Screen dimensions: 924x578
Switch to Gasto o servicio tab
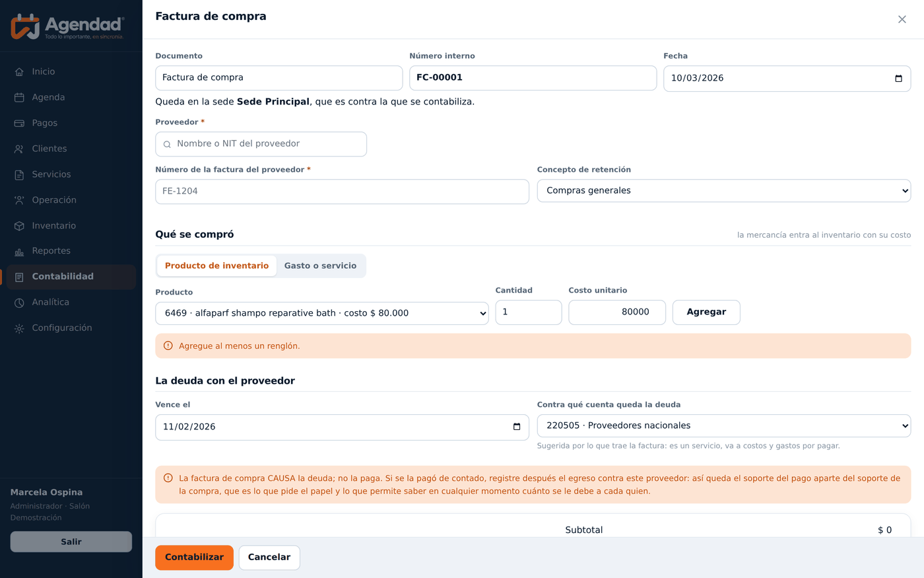tap(320, 266)
